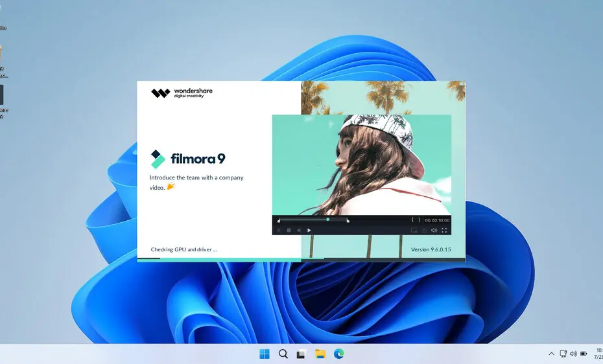Click 'Checking GPU and driver ...' status text
Screen dimensions: 603x364
[184, 249]
